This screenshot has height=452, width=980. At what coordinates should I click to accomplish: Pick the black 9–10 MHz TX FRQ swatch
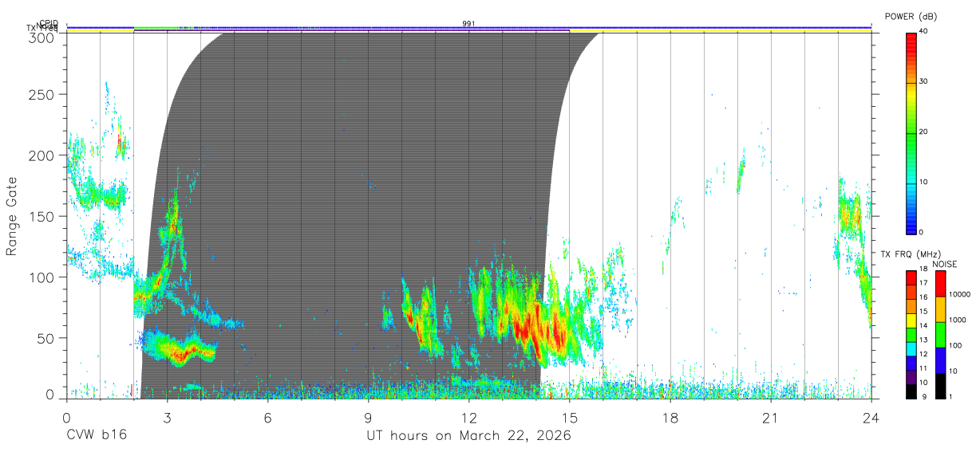pyautogui.click(x=911, y=390)
